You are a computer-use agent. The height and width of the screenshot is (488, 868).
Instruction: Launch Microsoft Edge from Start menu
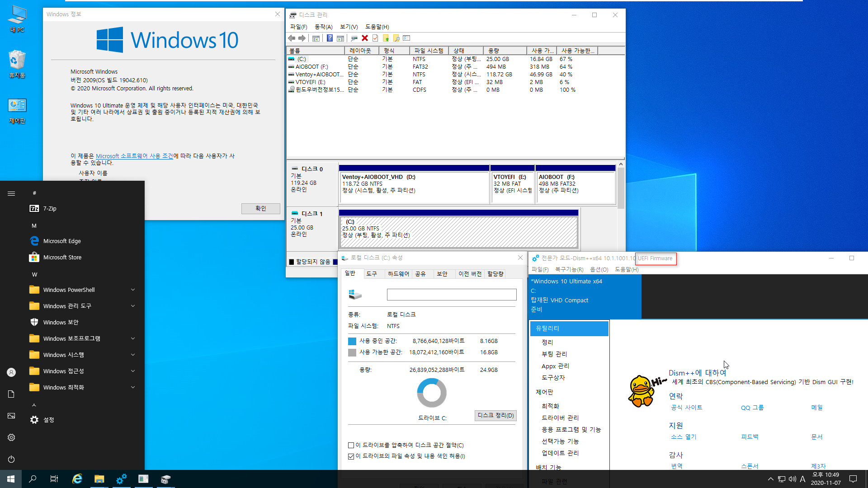pyautogui.click(x=55, y=241)
